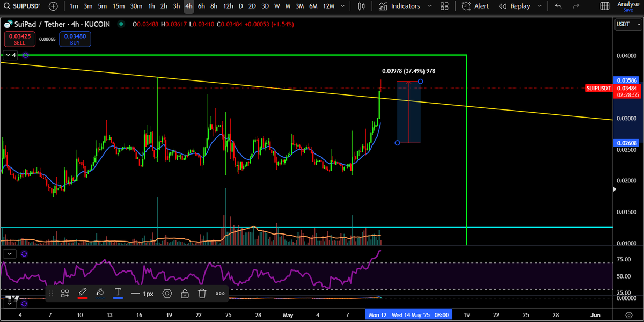Delete the selected drawing with trash icon

pyautogui.click(x=202, y=294)
